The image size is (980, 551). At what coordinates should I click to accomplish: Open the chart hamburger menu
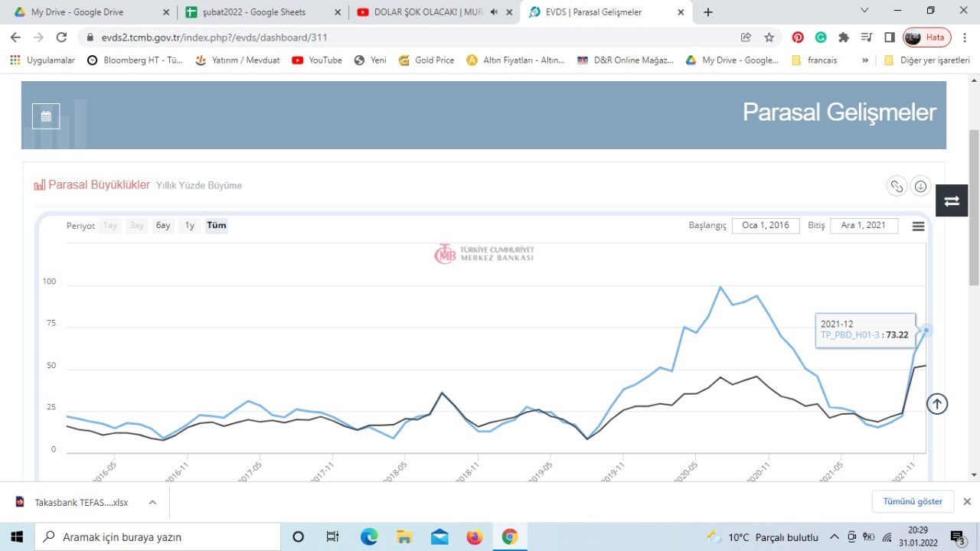918,226
